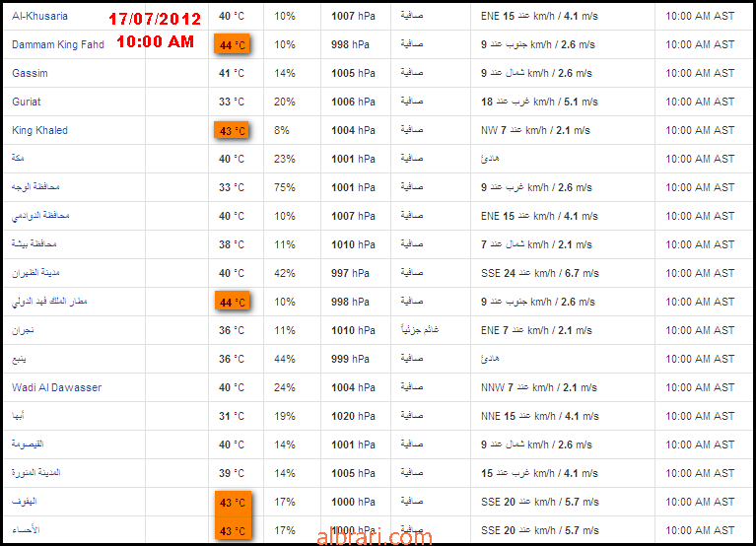This screenshot has height=546, width=756.
Task: Click the albrari.com watermark text
Action: pos(375,537)
